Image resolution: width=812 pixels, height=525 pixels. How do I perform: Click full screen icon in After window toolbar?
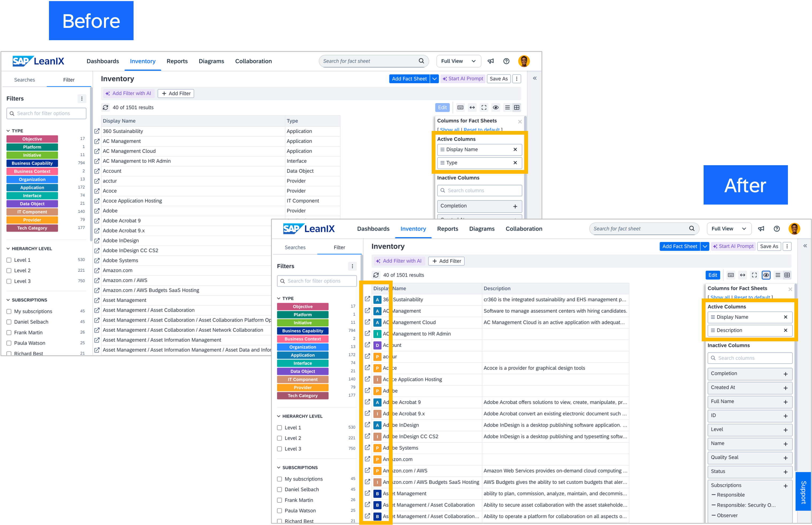click(x=754, y=275)
